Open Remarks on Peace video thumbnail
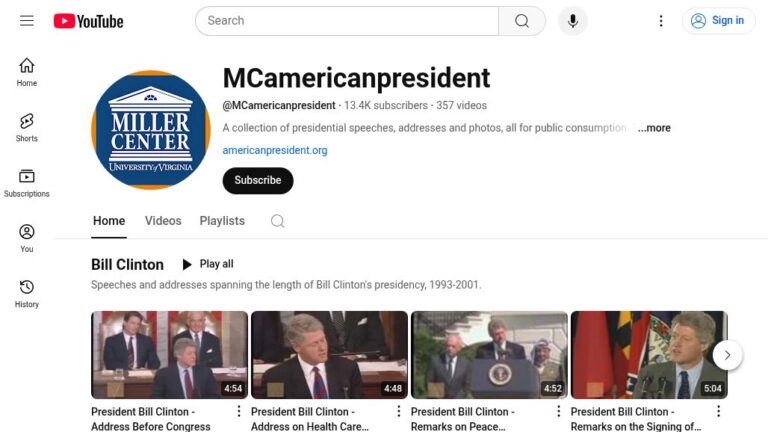This screenshot has height=432, width=768. 489,355
